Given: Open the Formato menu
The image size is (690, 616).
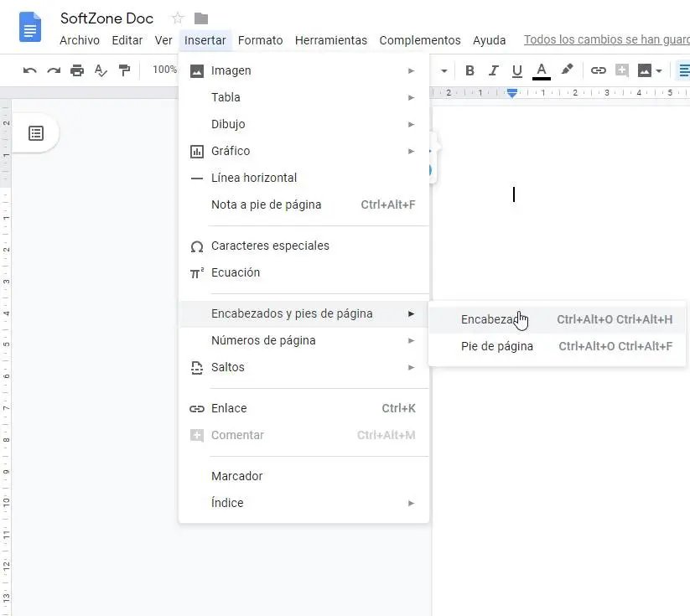Looking at the screenshot, I should coord(260,40).
